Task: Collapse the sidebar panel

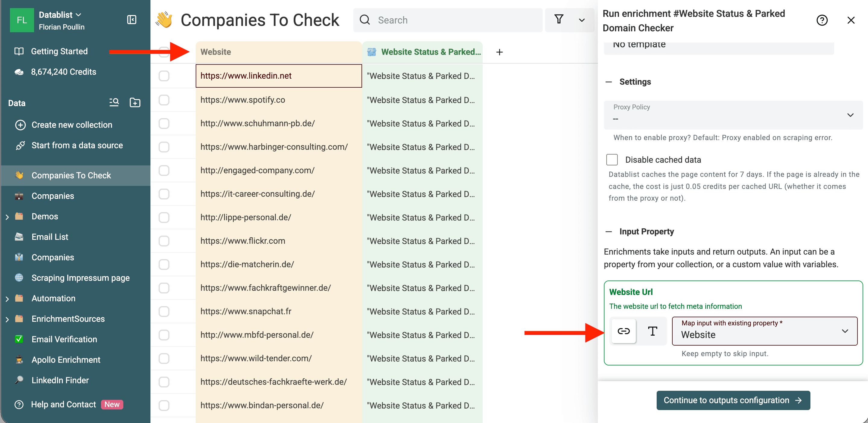Action: [132, 20]
